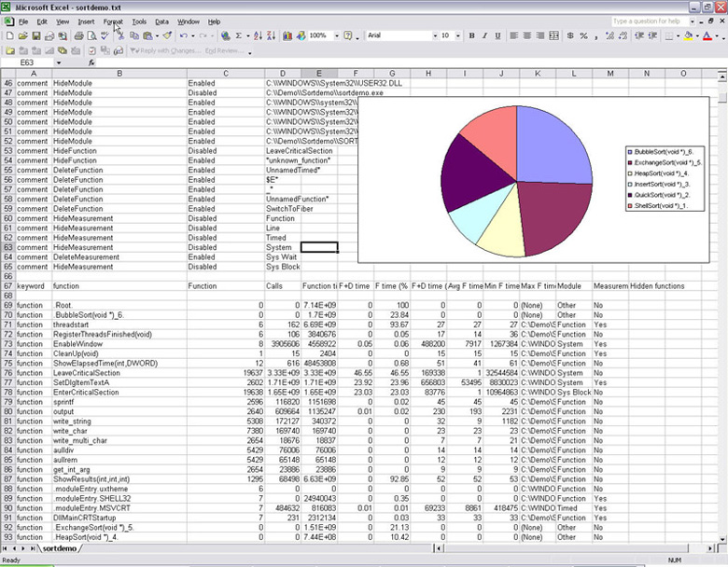Type in the help question box

653,21
